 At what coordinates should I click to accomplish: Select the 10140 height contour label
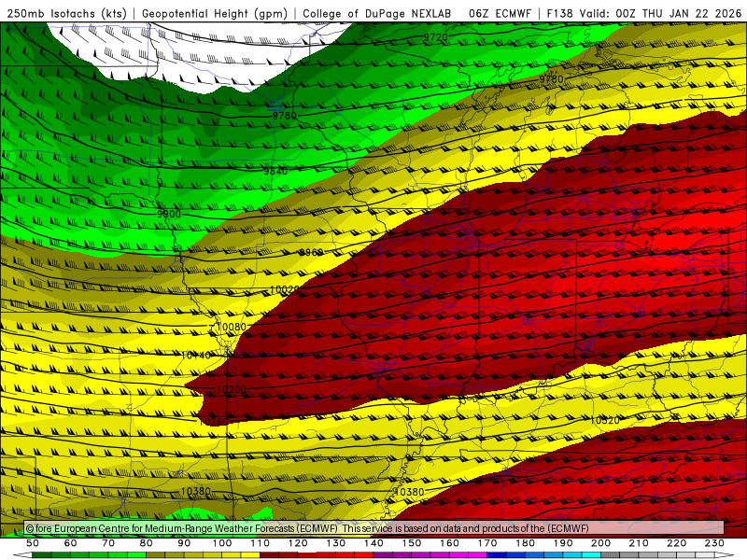click(x=196, y=356)
